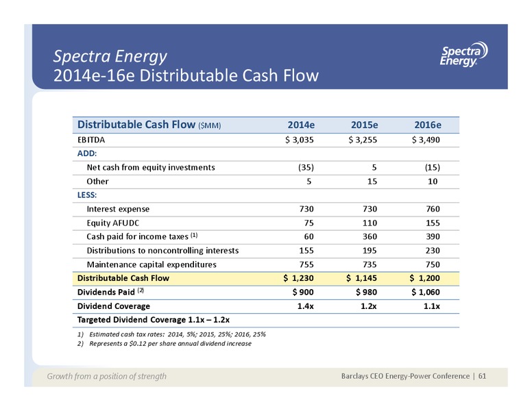
Task: Click 'Distributions to noncontrolling interests' label
Action: click(x=162, y=251)
